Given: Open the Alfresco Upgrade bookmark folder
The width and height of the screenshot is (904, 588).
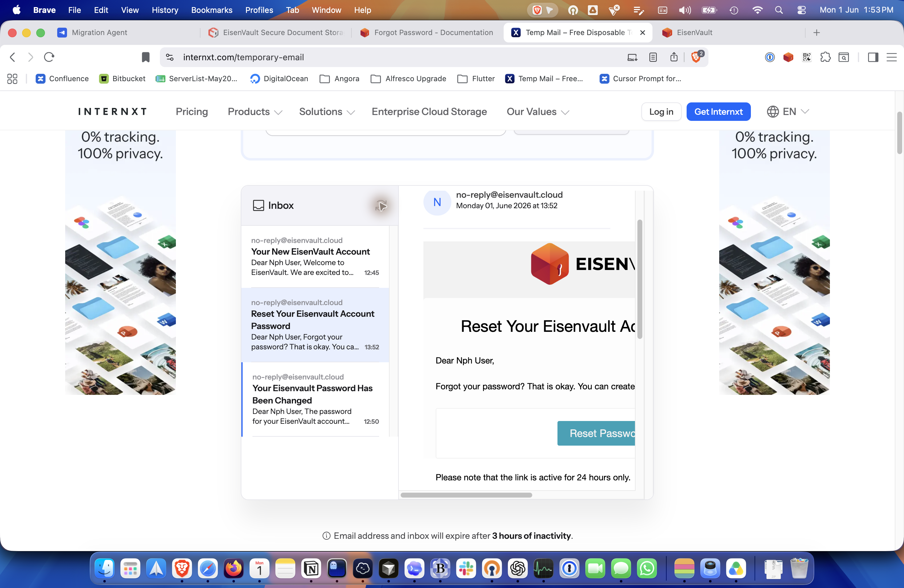Looking at the screenshot, I should coord(409,79).
